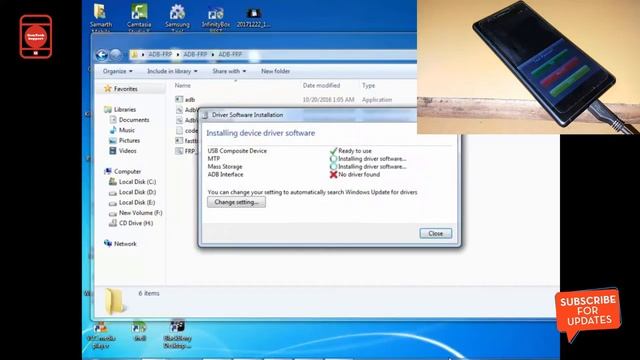640x360 pixels.
Task: Click the first ADB-FRP breadcrumb segment
Action: pyautogui.click(x=160, y=54)
